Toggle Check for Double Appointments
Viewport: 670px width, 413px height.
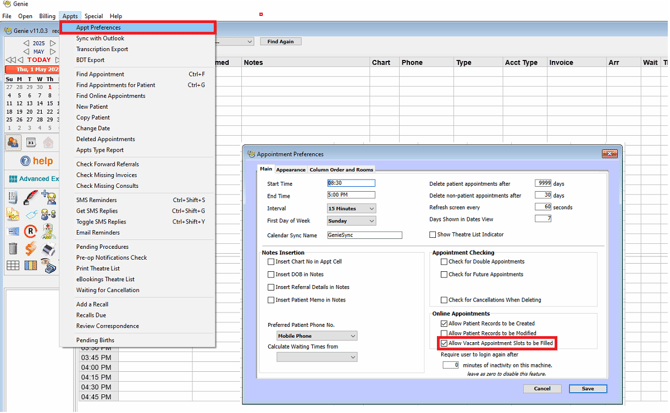(x=444, y=262)
